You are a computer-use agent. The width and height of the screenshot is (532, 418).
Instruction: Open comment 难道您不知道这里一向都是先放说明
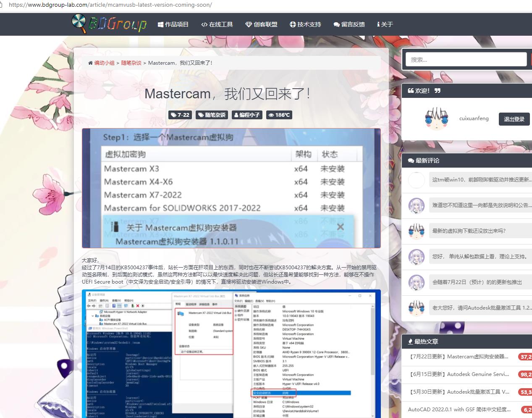pyautogui.click(x=480, y=205)
